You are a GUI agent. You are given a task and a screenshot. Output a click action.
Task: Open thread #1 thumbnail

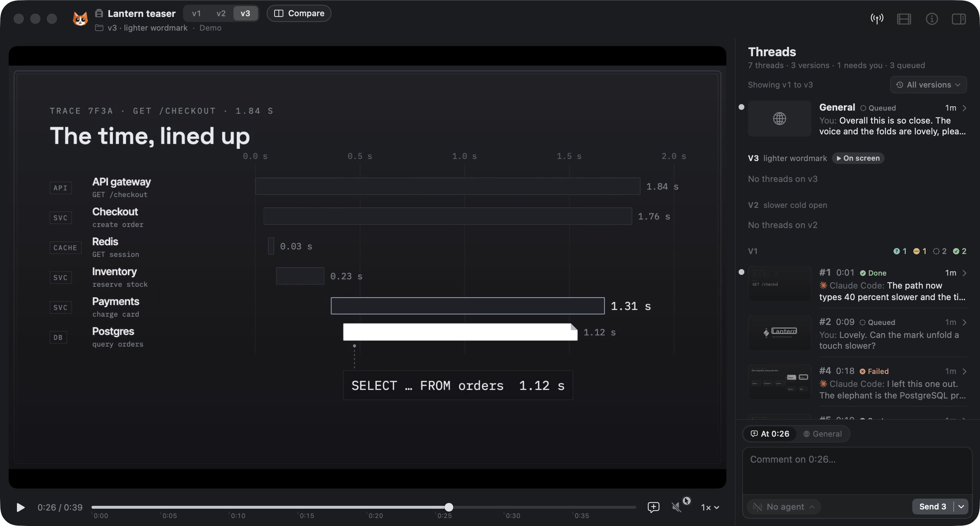pyautogui.click(x=780, y=284)
